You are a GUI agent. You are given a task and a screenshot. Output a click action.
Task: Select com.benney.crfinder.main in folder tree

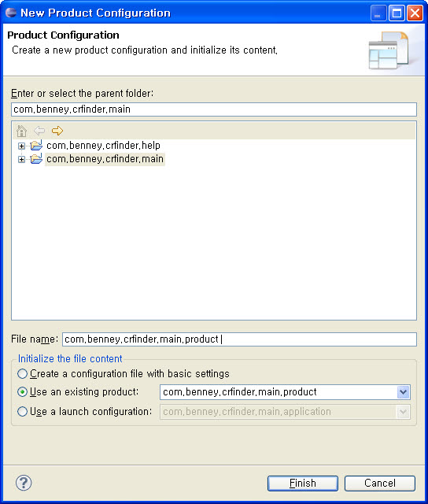(105, 159)
